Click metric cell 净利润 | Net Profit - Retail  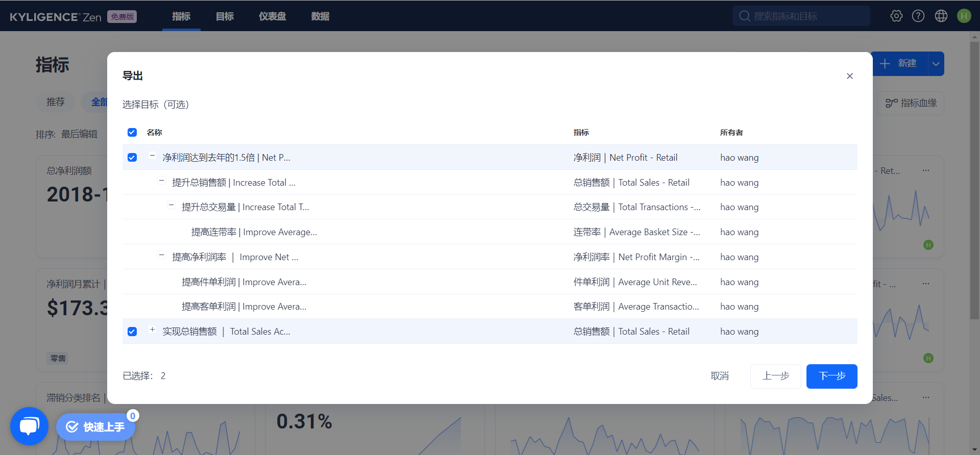pyautogui.click(x=625, y=158)
